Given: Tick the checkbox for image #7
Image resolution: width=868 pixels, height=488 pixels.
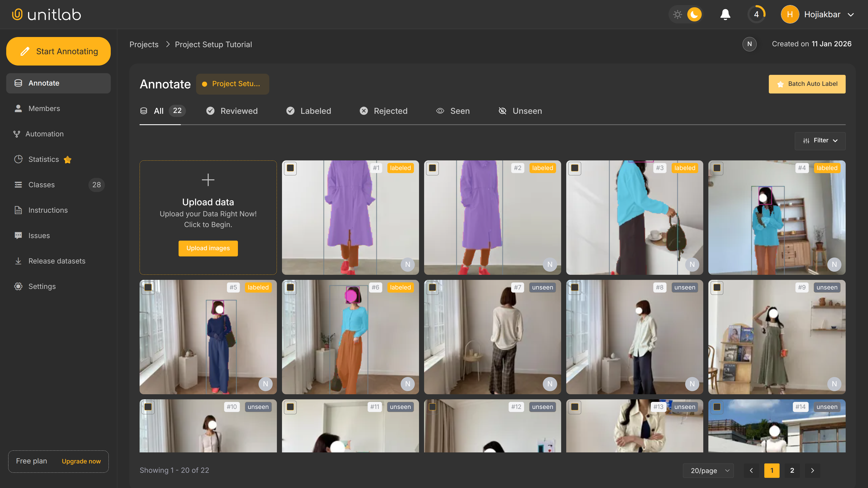Looking at the screenshot, I should point(432,287).
